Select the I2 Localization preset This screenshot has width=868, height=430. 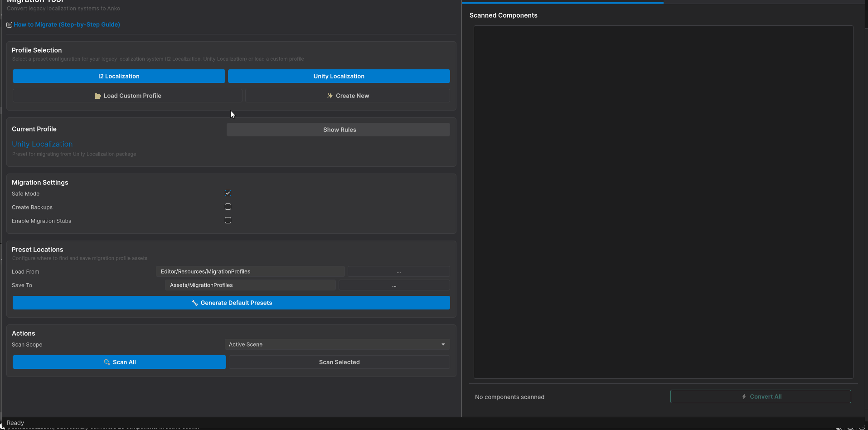118,76
